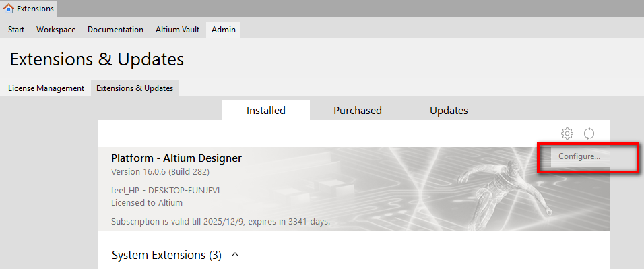Collapse the System Extensions section

tap(235, 255)
